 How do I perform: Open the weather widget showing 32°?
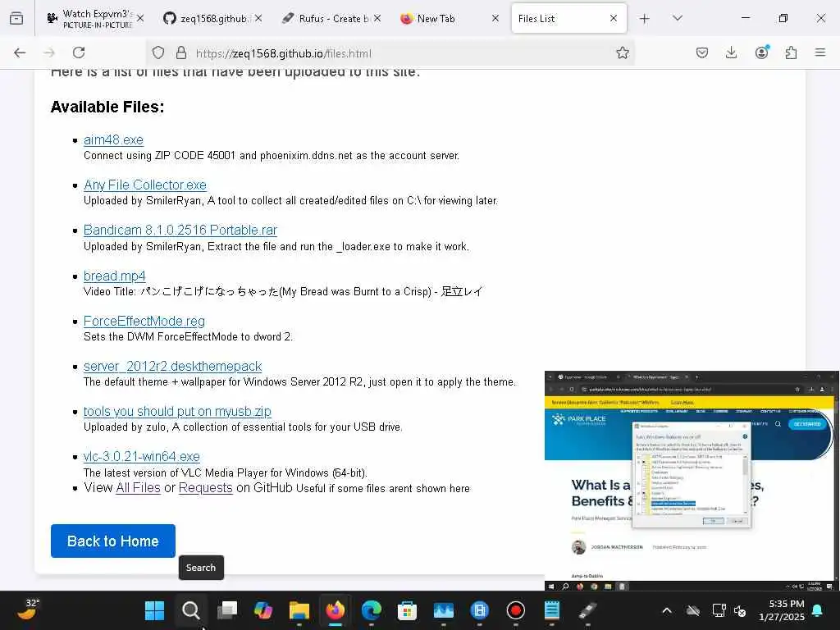click(28, 609)
